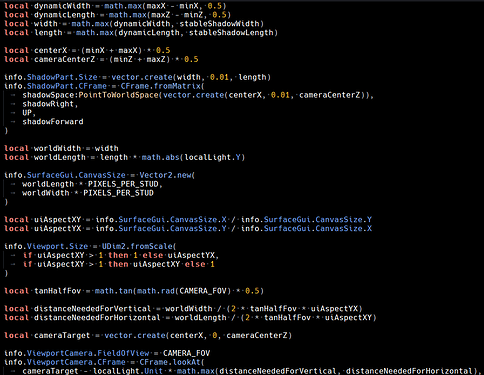Click the localLight.Unit expression
Viewport: 484px width, 375px height.
pyautogui.click(x=128, y=371)
